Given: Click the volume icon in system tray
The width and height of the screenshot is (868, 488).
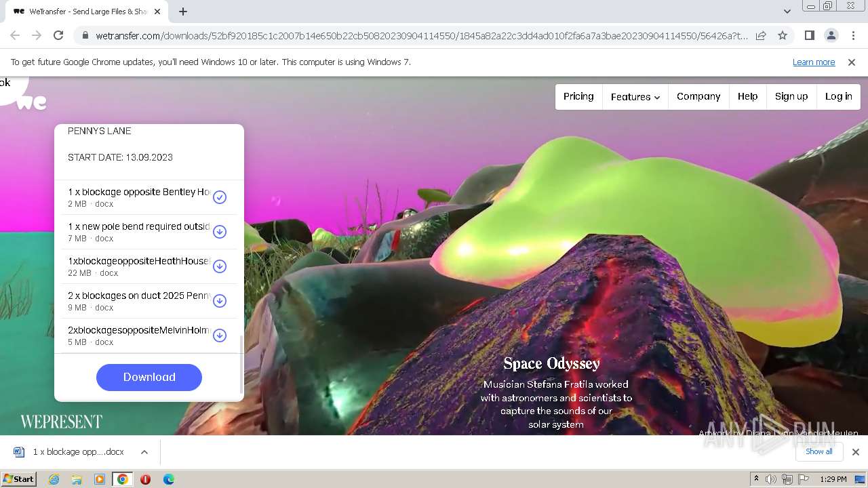Looking at the screenshot, I should [x=771, y=479].
